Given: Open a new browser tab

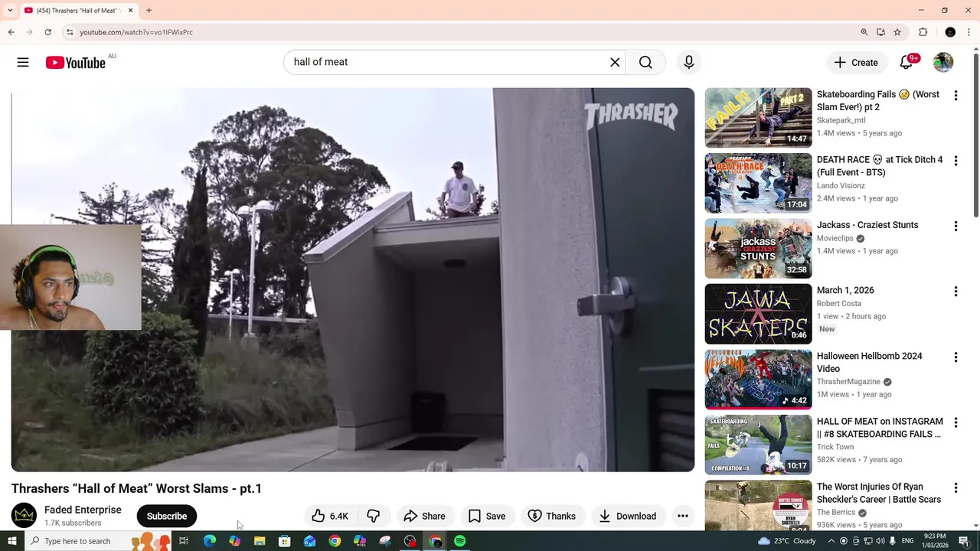Looking at the screenshot, I should [x=149, y=11].
